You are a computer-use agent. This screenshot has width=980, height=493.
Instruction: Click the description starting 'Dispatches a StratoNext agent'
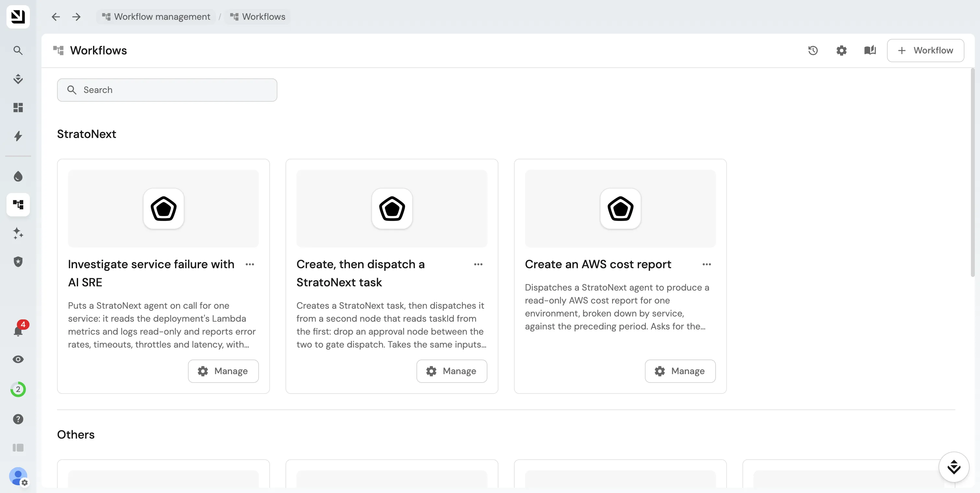pos(617,307)
